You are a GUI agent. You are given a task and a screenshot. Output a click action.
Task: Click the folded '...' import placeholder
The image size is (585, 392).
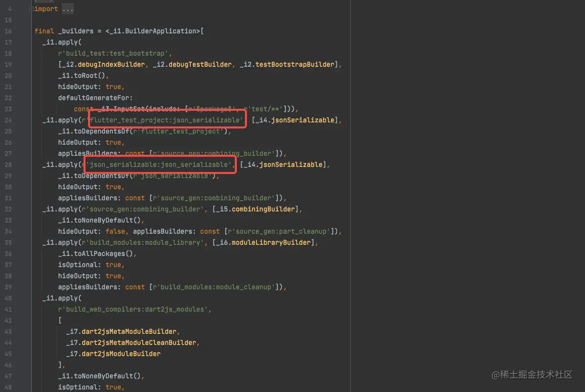[x=68, y=9]
